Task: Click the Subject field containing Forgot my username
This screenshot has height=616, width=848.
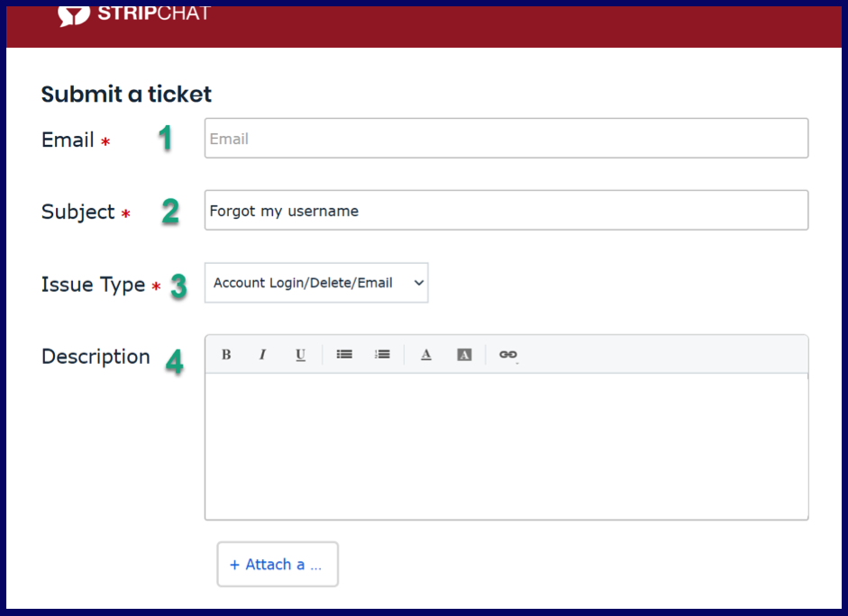Action: [505, 210]
